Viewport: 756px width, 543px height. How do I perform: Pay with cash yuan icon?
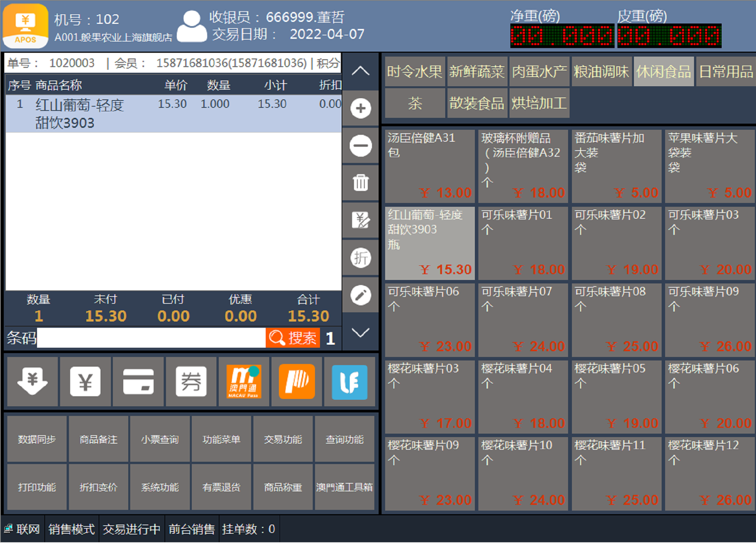tap(85, 381)
